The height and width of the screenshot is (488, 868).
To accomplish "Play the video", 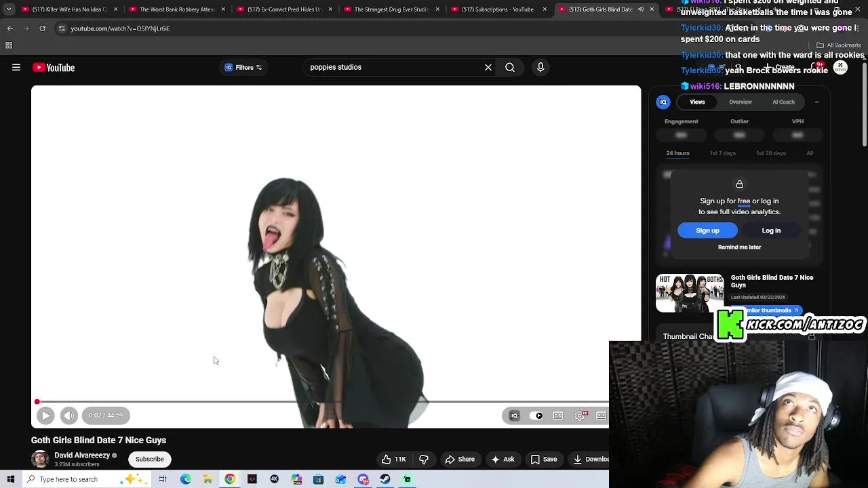I will coord(45,415).
